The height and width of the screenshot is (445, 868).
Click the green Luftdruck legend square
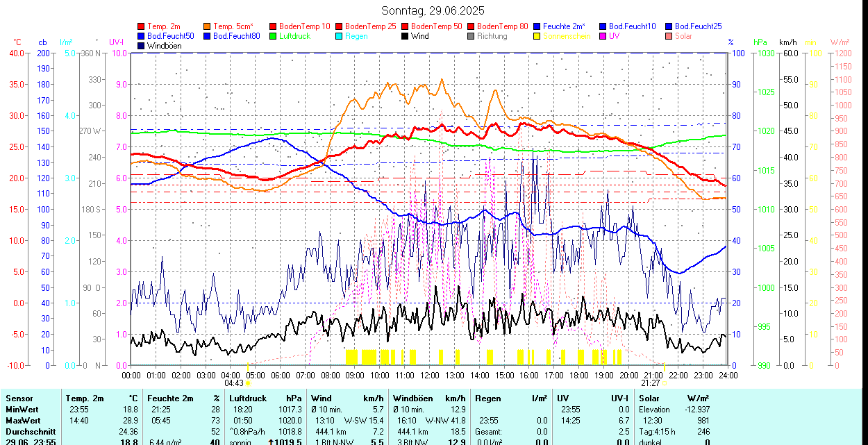coord(273,36)
